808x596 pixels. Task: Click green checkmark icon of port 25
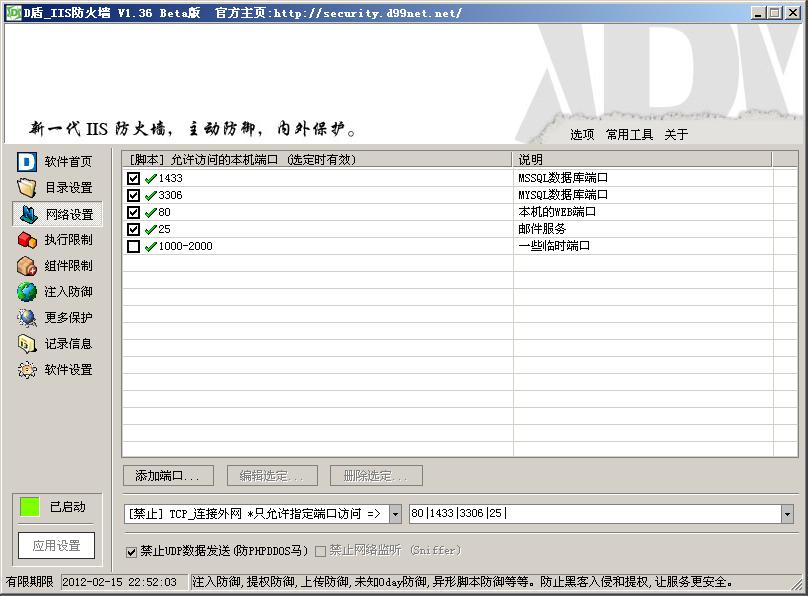click(x=150, y=230)
